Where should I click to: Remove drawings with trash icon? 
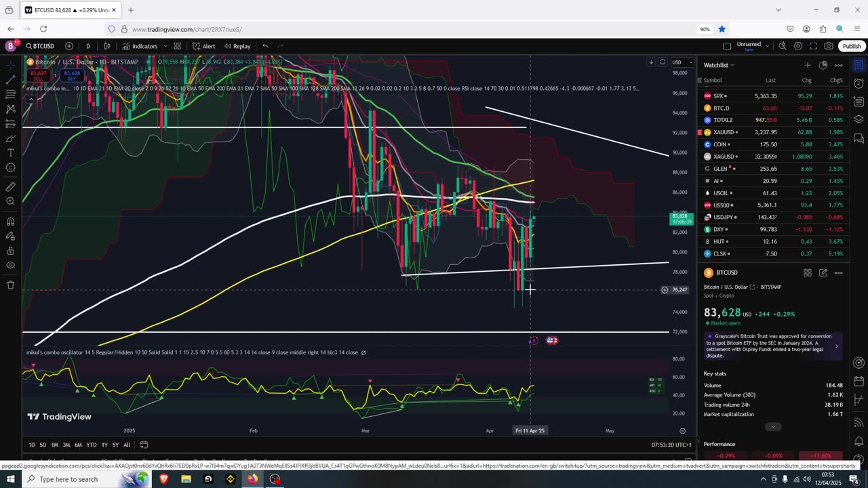[11, 285]
